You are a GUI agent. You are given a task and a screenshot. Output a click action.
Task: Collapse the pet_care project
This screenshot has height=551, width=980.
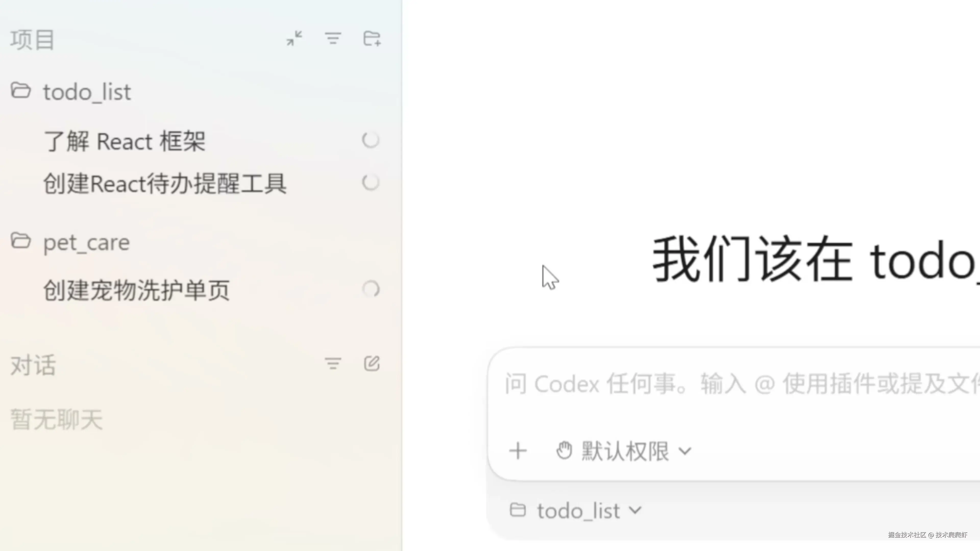[86, 242]
